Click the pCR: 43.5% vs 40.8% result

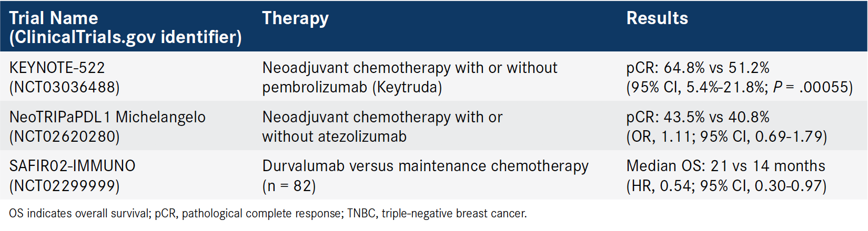coord(698,117)
